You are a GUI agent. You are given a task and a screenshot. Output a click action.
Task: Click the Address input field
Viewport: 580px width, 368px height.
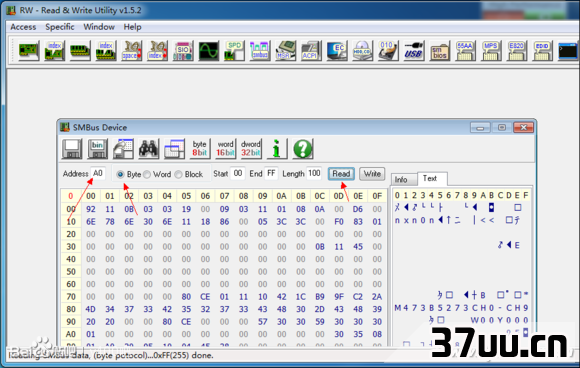[98, 173]
